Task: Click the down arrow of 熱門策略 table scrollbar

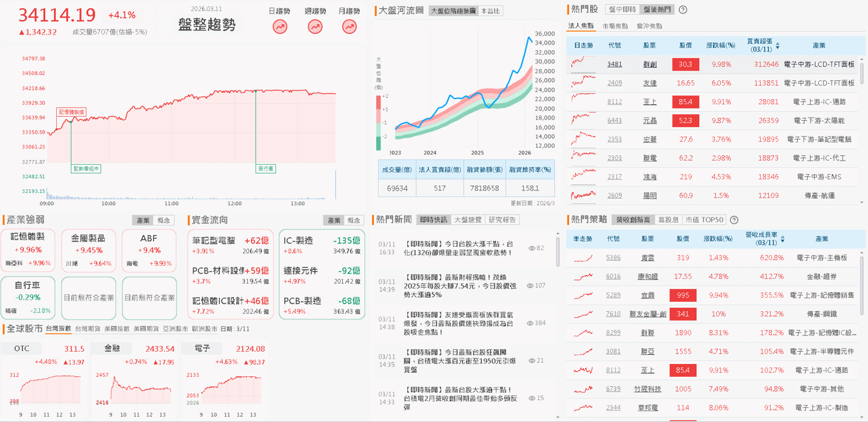Action: pos(862,417)
